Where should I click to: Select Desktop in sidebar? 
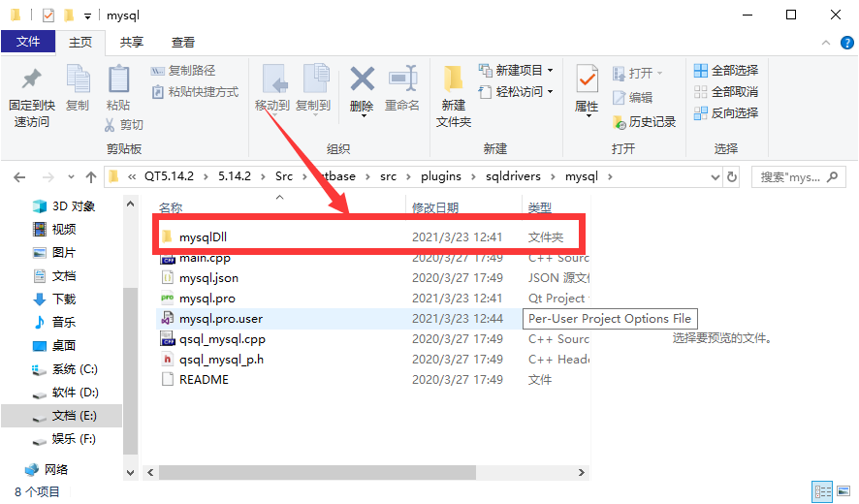coord(55,346)
